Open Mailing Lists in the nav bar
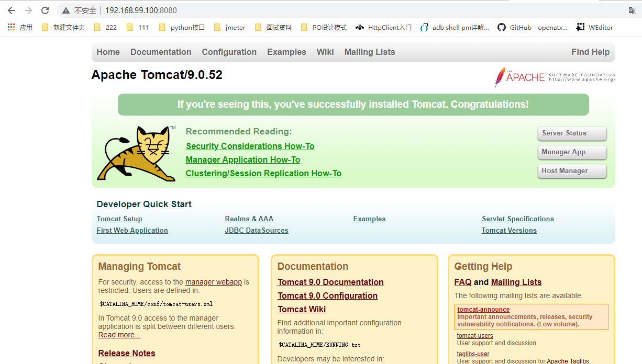Viewport: 642px width, 364px height. coord(370,52)
